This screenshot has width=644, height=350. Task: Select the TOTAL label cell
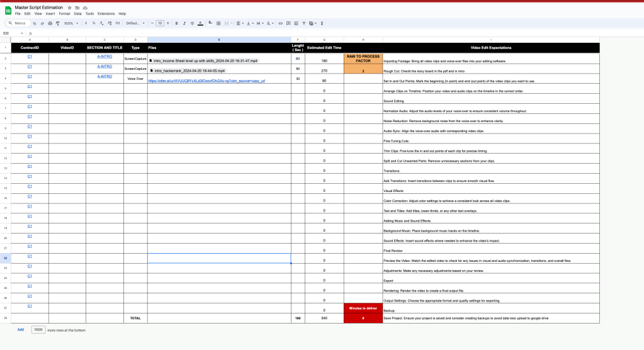[135, 319]
